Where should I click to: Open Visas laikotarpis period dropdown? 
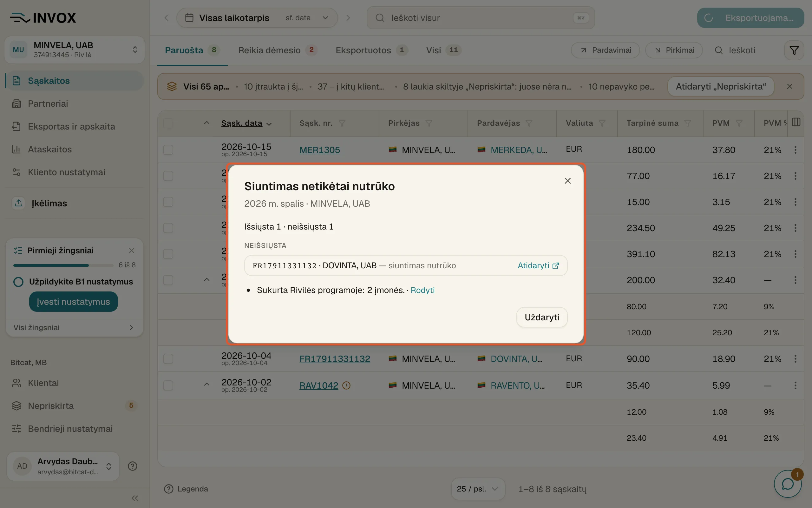click(257, 18)
